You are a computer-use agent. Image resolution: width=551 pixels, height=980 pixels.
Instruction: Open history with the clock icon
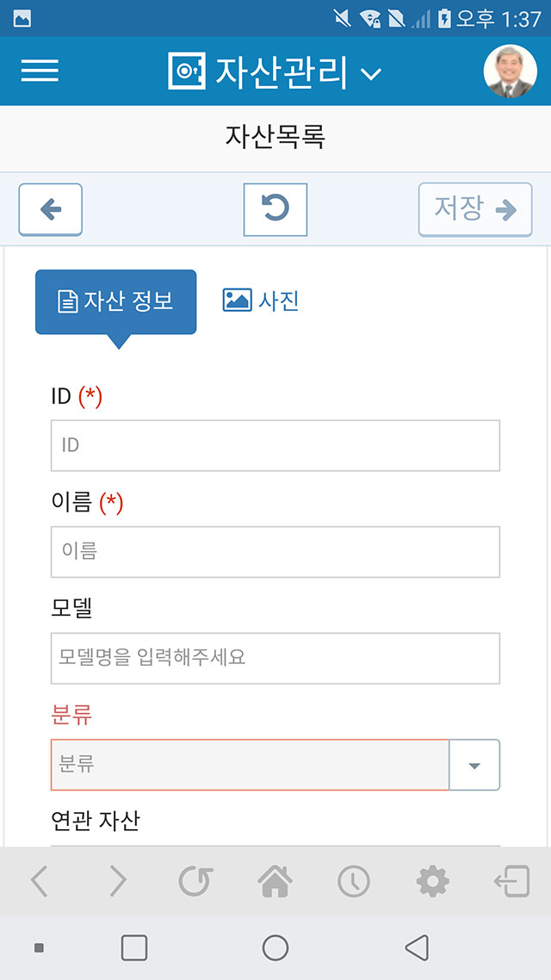pyautogui.click(x=354, y=881)
